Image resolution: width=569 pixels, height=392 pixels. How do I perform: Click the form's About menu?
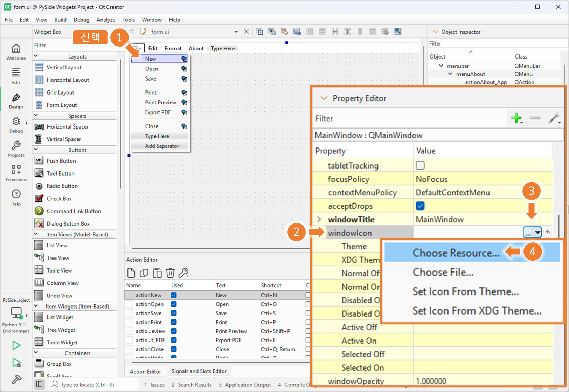pos(196,48)
